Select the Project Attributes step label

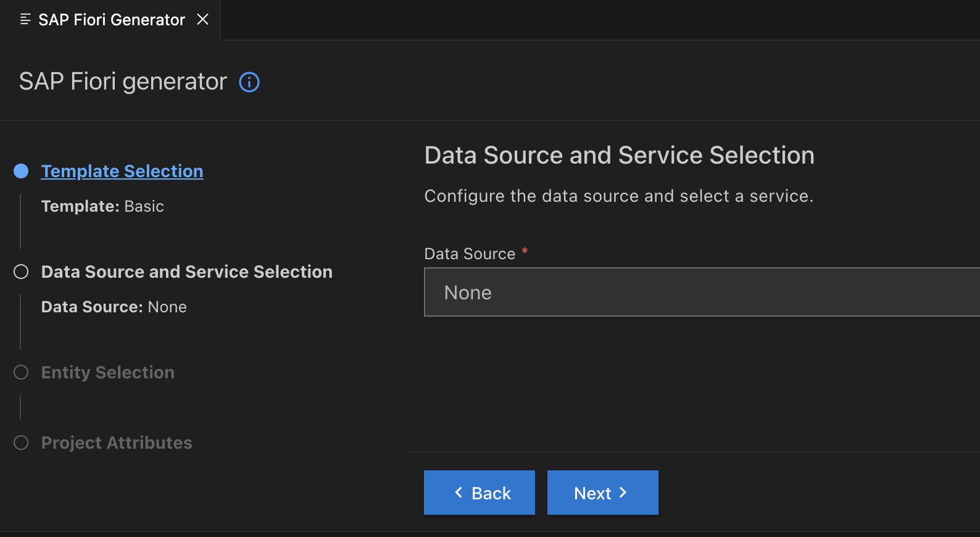click(117, 443)
